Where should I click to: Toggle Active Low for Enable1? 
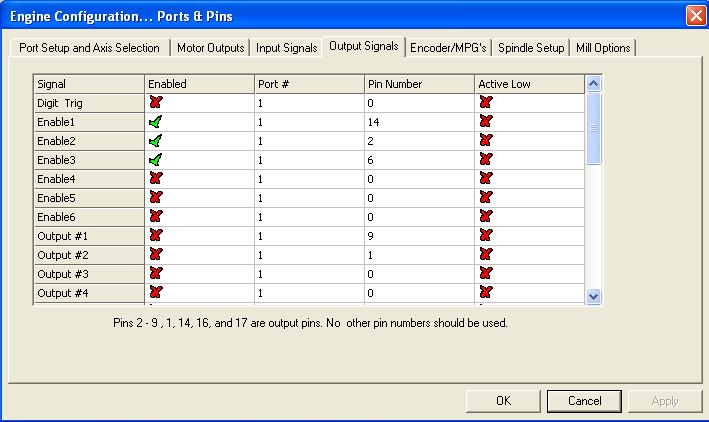pyautogui.click(x=486, y=121)
